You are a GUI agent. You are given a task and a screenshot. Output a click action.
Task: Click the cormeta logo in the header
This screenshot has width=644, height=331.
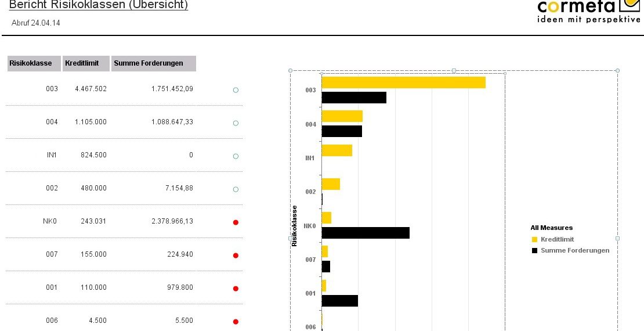[588, 12]
